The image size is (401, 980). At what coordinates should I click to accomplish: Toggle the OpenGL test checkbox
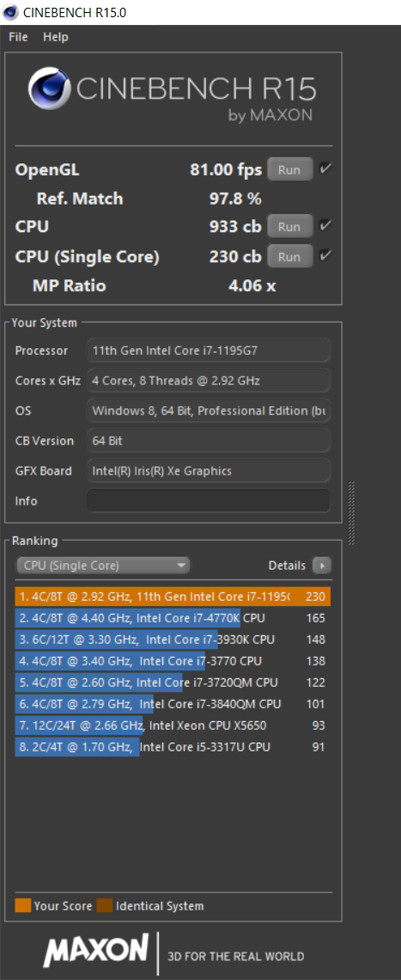325,168
